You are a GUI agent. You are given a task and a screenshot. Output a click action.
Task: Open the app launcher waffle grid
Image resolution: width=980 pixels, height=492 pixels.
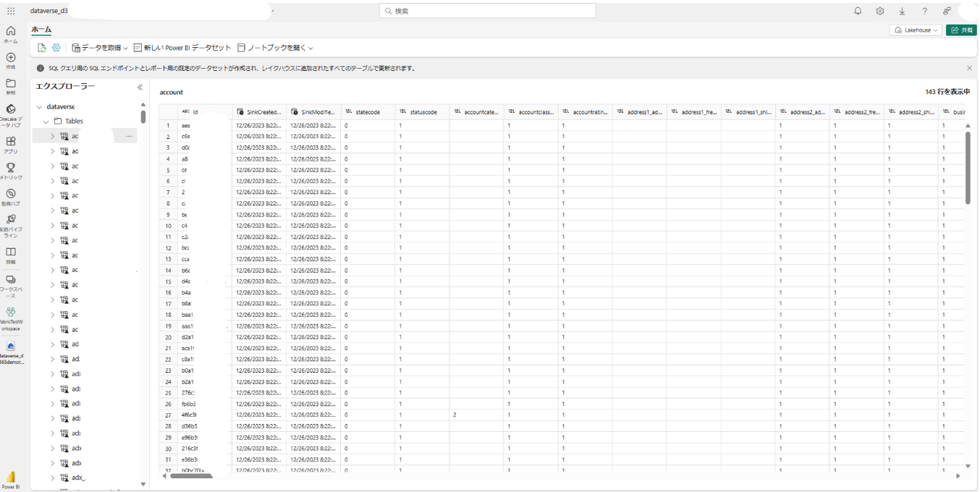11,11
